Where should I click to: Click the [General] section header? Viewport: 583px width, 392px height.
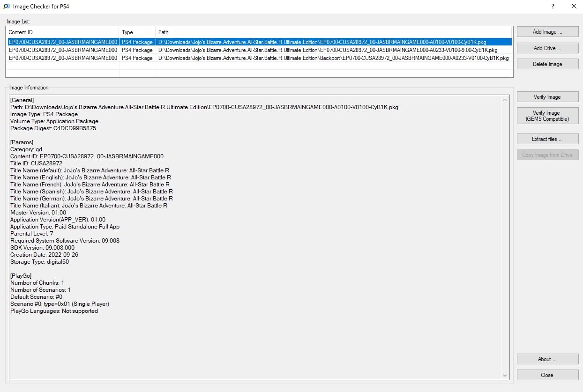pyautogui.click(x=22, y=100)
